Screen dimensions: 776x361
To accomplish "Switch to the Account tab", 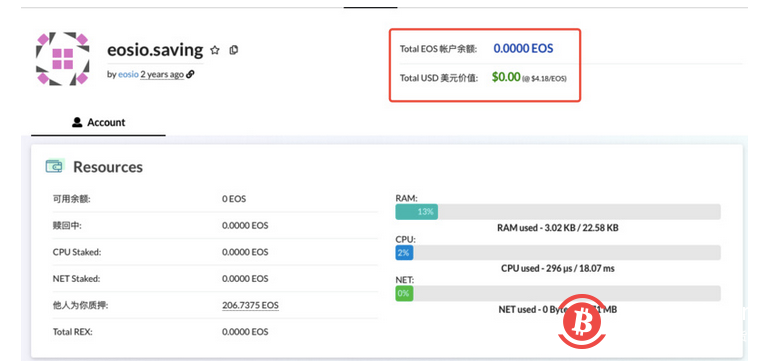I will pos(98,122).
